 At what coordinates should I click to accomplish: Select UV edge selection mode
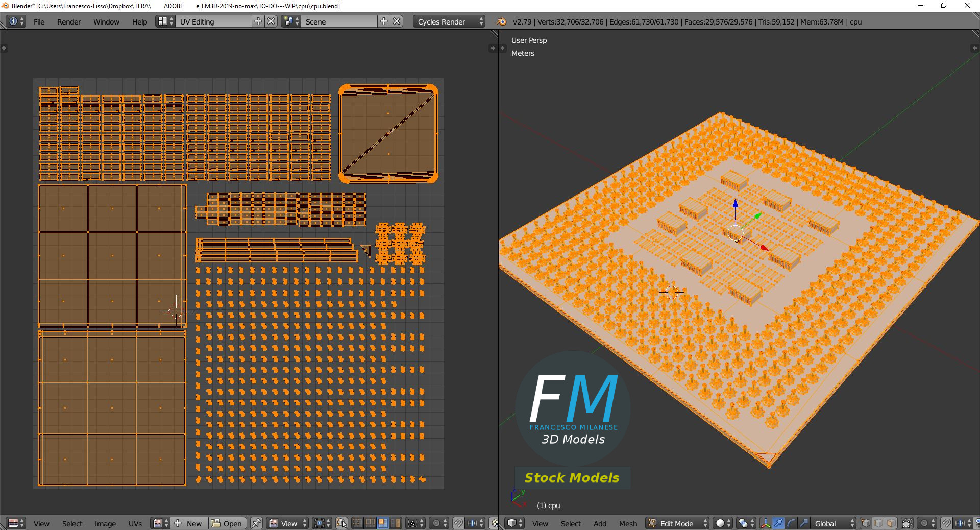pos(370,523)
